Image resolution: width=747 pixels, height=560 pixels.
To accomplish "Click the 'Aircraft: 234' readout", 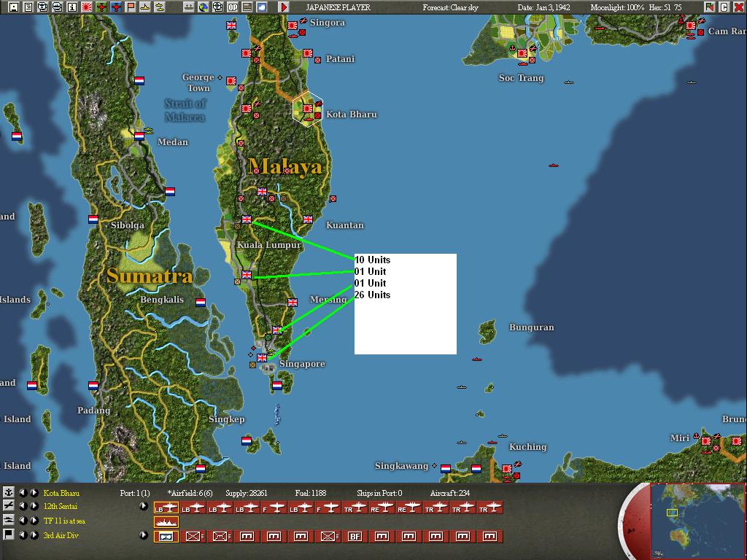I will coord(449,493).
